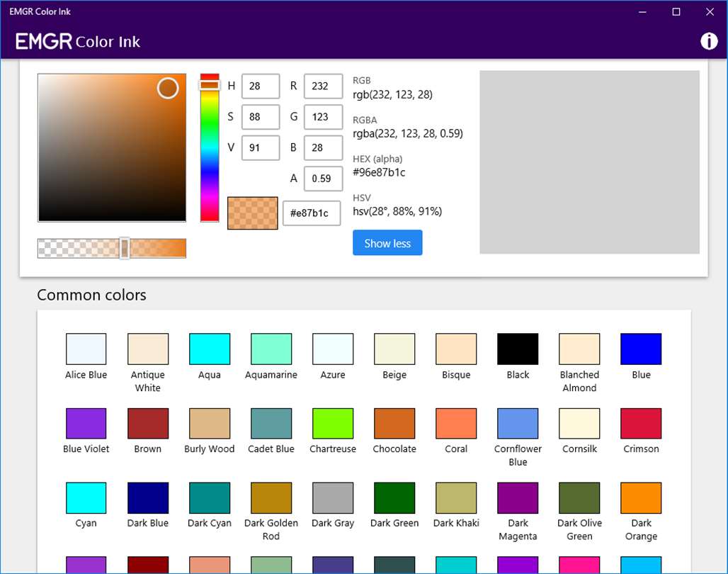The image size is (728, 574).
Task: Choose the Burly Wood swatch
Action: pos(210,423)
